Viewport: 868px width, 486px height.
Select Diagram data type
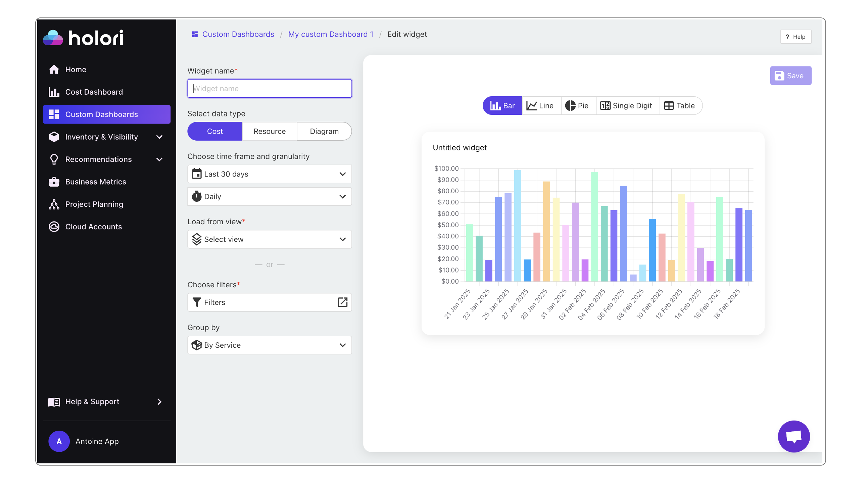click(324, 132)
